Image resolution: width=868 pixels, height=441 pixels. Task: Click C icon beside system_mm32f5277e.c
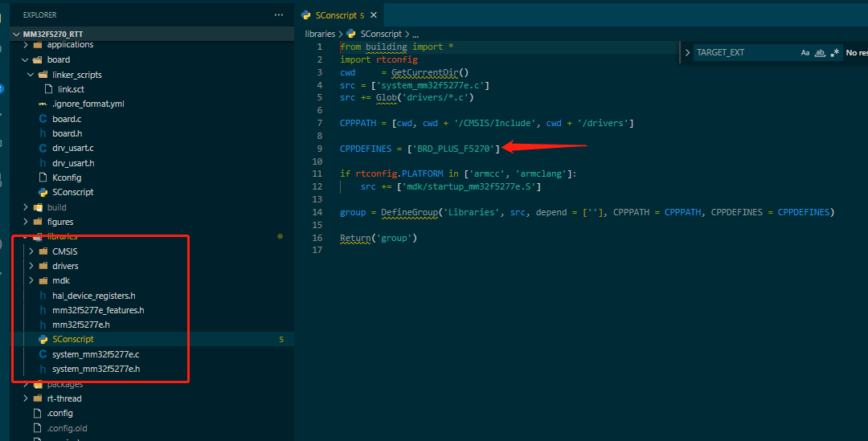(x=43, y=354)
